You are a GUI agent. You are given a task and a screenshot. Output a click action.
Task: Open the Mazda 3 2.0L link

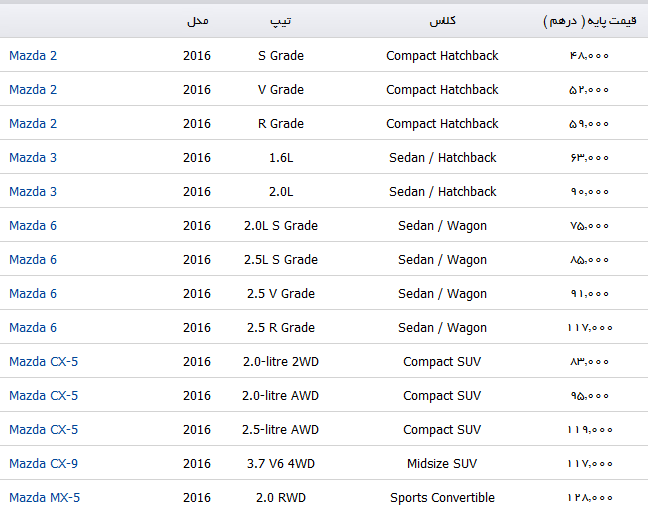click(33, 191)
